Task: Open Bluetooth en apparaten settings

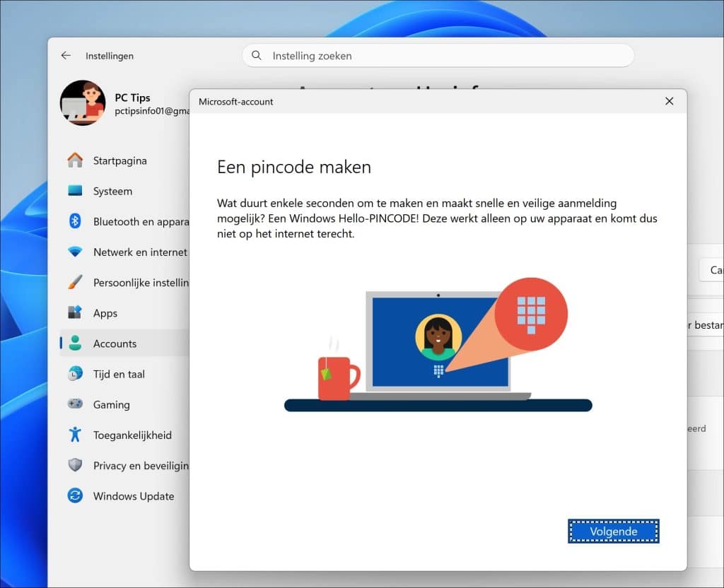Action: (x=124, y=221)
